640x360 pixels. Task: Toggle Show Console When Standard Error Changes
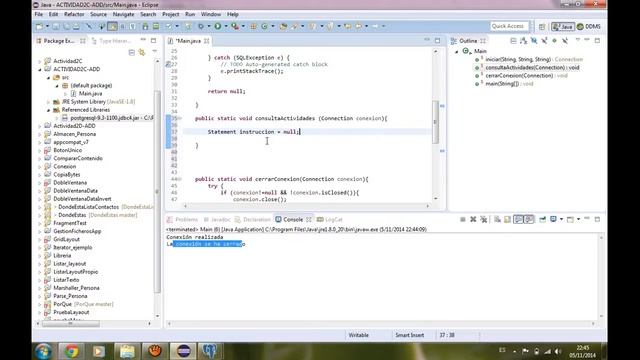pyautogui.click(x=529, y=219)
